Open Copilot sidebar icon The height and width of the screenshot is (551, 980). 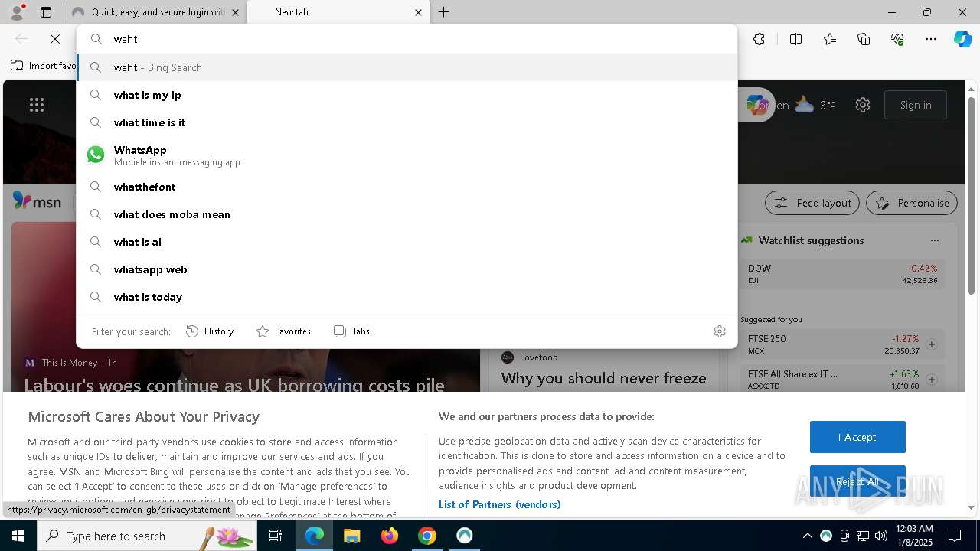tap(962, 39)
